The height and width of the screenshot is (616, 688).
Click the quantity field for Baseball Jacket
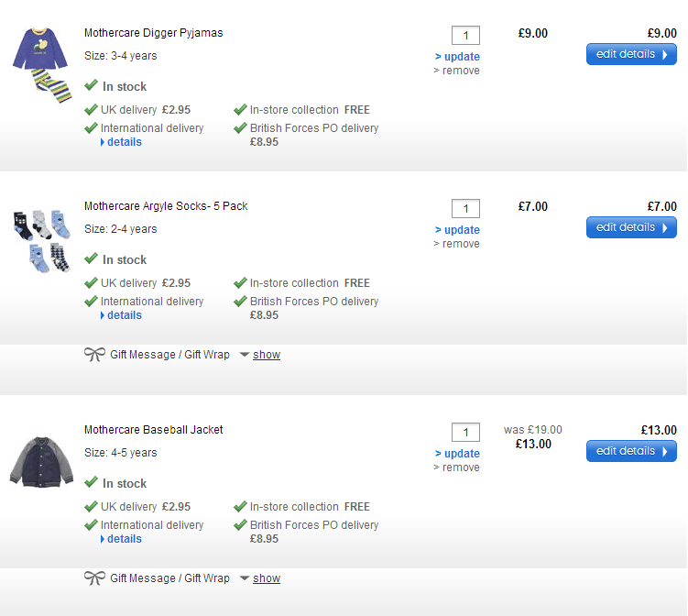(x=465, y=433)
